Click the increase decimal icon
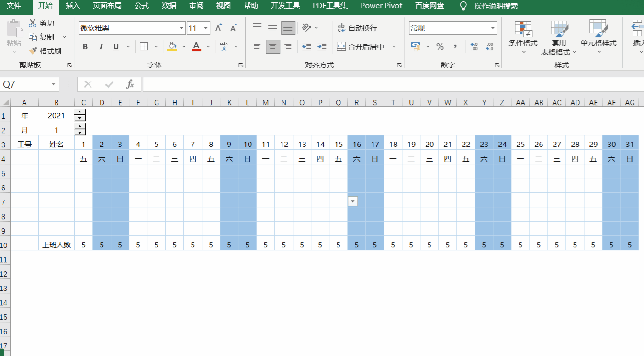The width and height of the screenshot is (644, 356). 474,46
